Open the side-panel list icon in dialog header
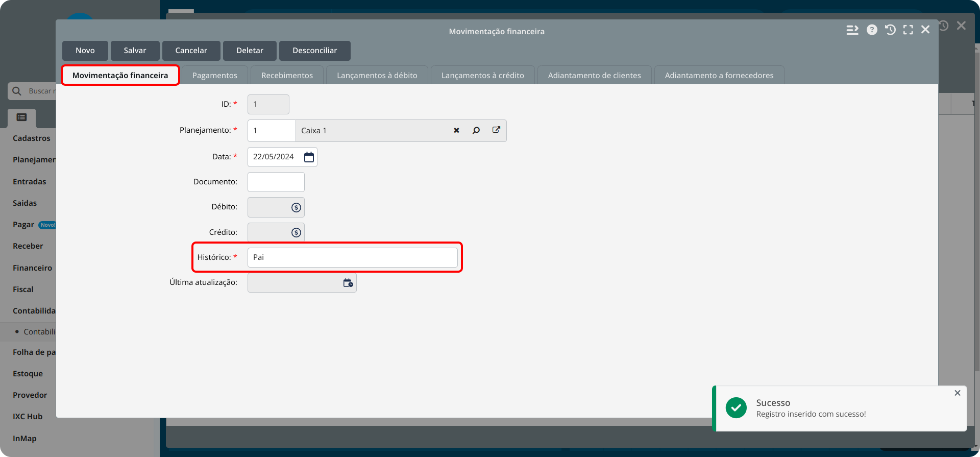The width and height of the screenshot is (980, 457). (852, 30)
